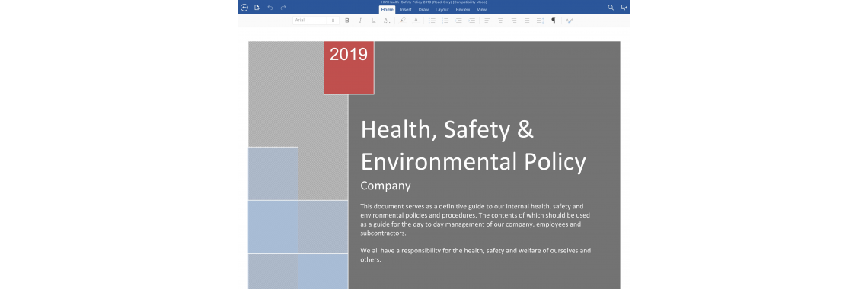Viewport: 868px width, 289px height.
Task: Show paragraph marks with pilcrow icon
Action: [x=553, y=21]
